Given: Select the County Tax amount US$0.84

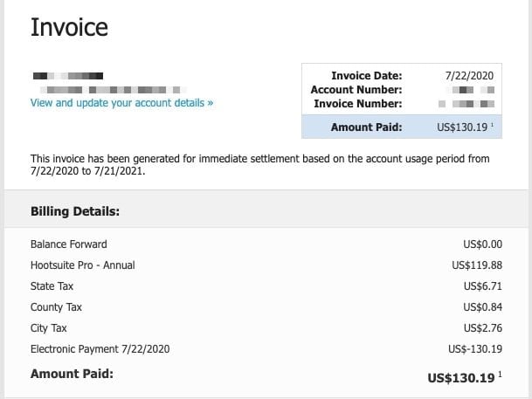Looking at the screenshot, I should tap(483, 307).
